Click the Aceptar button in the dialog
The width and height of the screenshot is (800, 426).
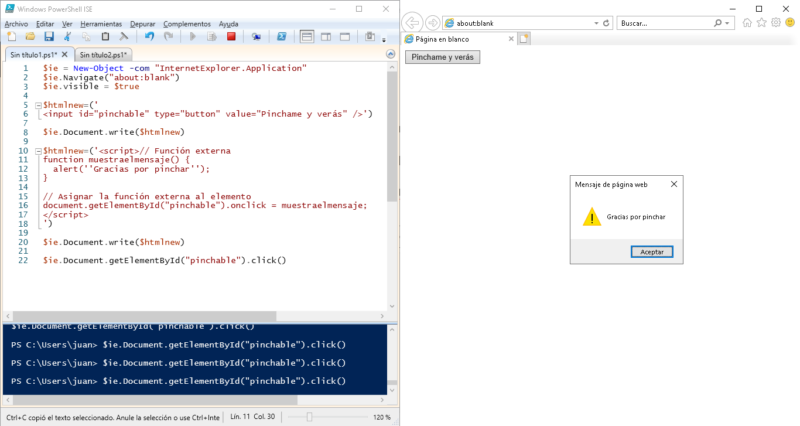pyautogui.click(x=652, y=252)
